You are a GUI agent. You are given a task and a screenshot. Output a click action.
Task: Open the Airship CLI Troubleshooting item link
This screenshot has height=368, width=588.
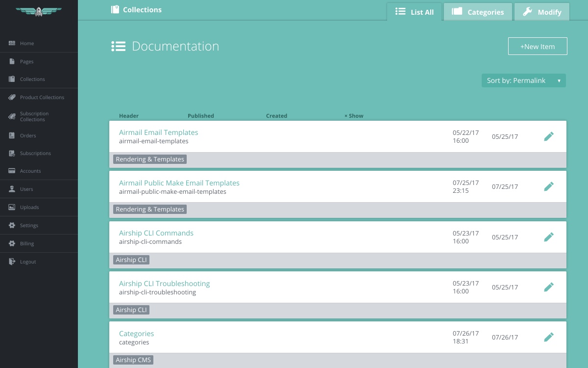(164, 284)
